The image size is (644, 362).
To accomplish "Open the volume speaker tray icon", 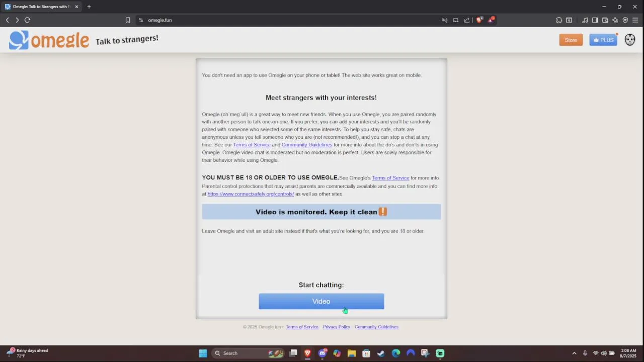I will pyautogui.click(x=604, y=353).
